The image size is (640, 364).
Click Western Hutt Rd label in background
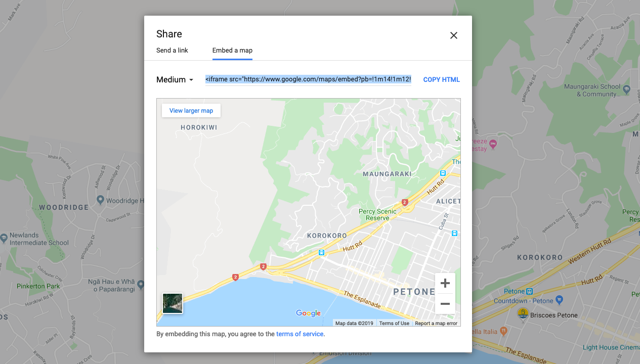(x=589, y=251)
